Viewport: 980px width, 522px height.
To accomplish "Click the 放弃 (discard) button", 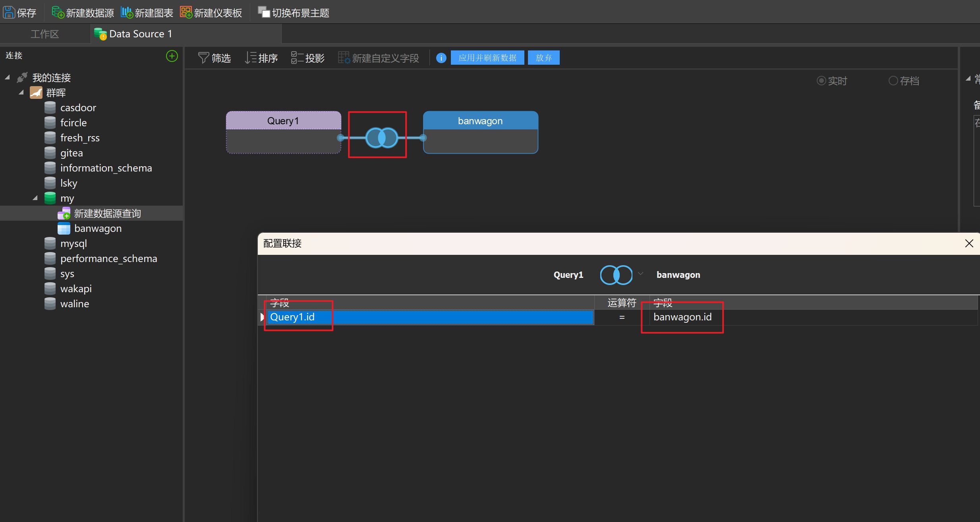I will pos(544,58).
